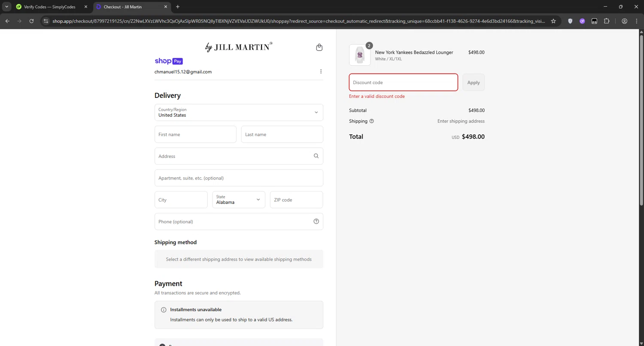Close the Checkout - Jill Martin tab

point(165,7)
